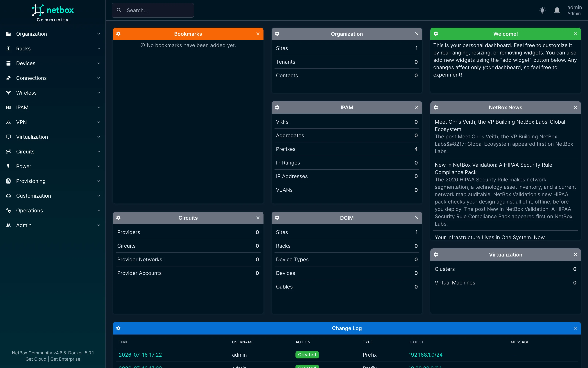Open the Organization widget settings gear
588x368 pixels.
[277, 34]
